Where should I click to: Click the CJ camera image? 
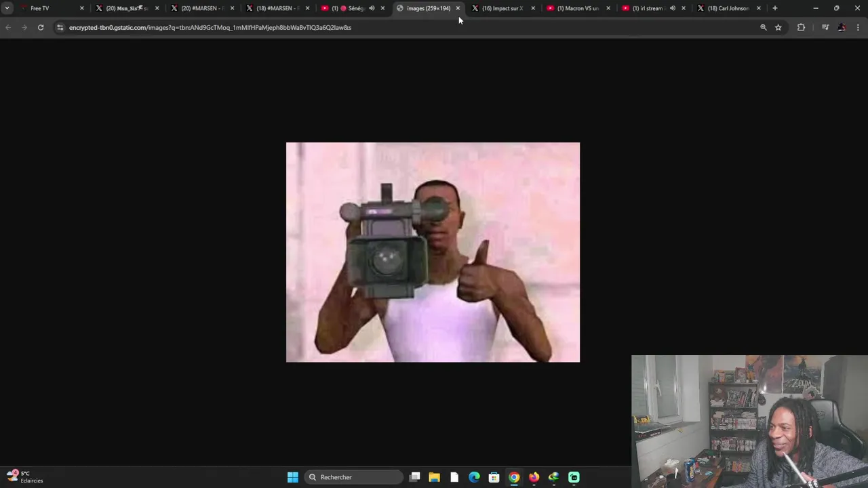433,252
